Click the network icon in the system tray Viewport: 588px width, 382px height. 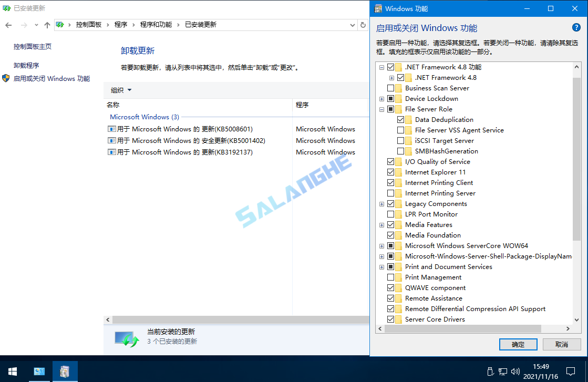tap(503, 371)
